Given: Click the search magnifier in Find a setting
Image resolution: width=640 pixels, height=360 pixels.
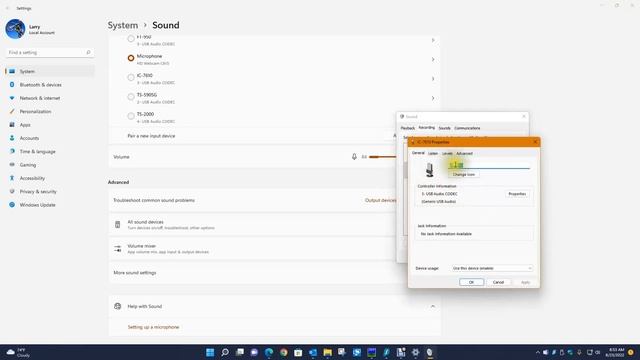Looking at the screenshot, I should pyautogui.click(x=88, y=53).
